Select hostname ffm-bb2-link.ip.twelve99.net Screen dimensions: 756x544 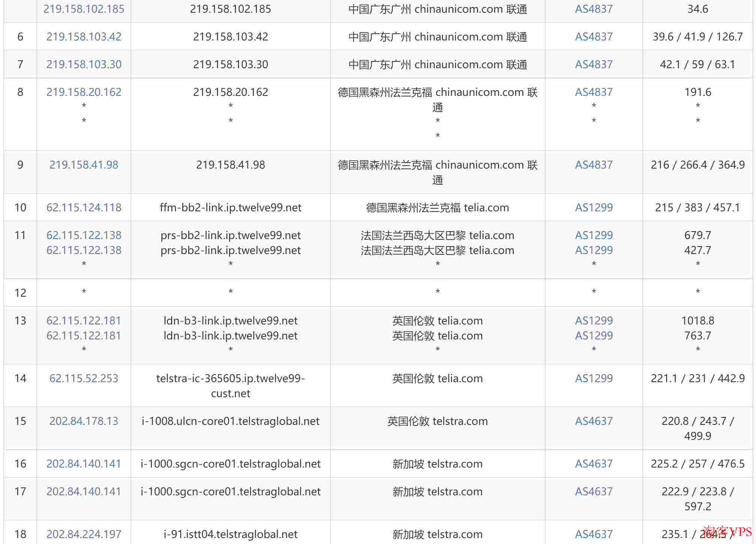(230, 208)
